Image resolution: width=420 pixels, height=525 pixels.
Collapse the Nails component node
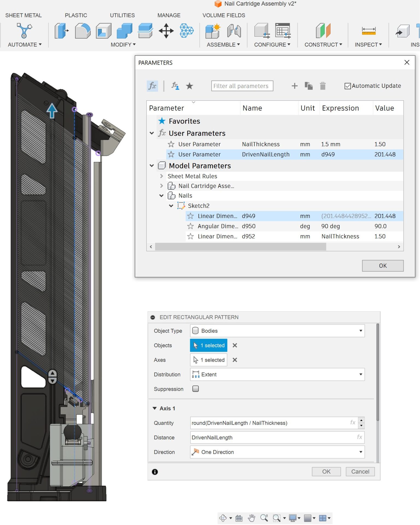pyautogui.click(x=161, y=196)
